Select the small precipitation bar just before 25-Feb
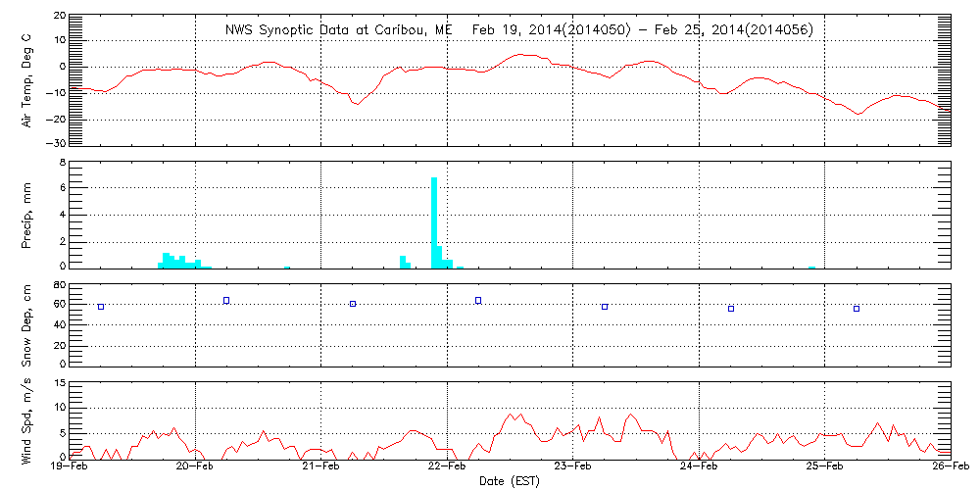This screenshot has height=490, width=980. pos(812,267)
